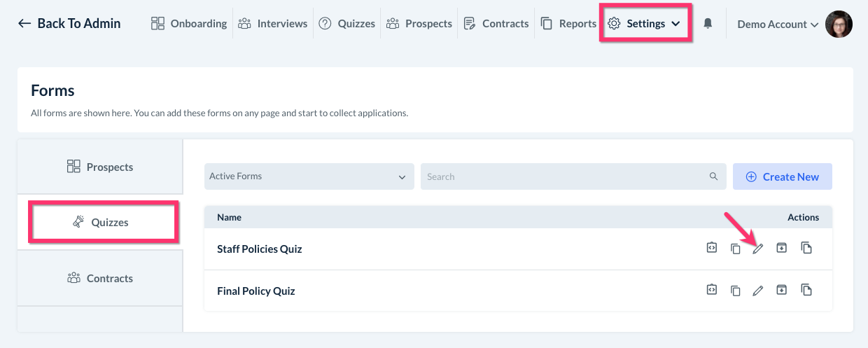Click the user profile avatar
The height and width of the screenshot is (348, 868).
(839, 24)
